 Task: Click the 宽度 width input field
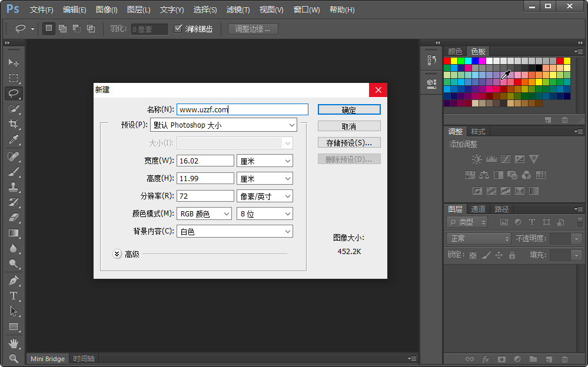[x=205, y=161]
